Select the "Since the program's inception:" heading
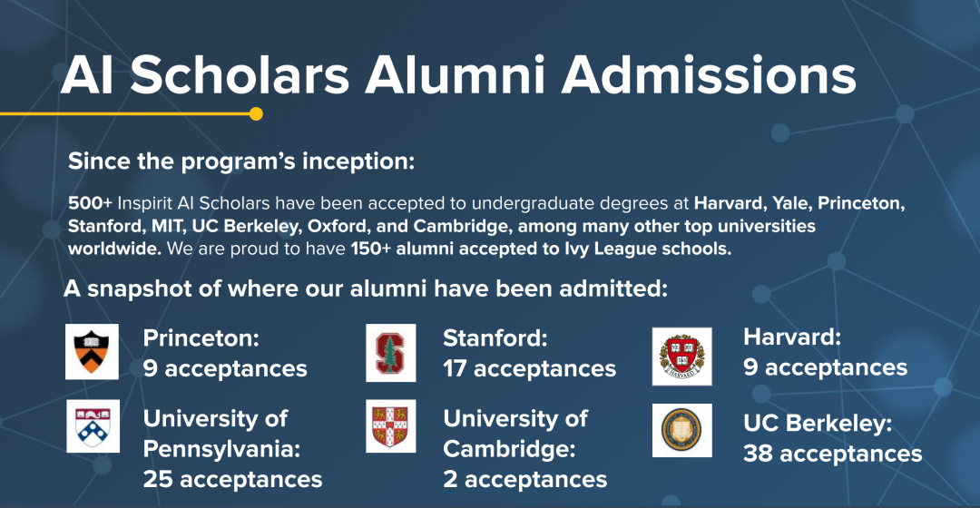Screen dimensions: 980x508 tap(241, 163)
